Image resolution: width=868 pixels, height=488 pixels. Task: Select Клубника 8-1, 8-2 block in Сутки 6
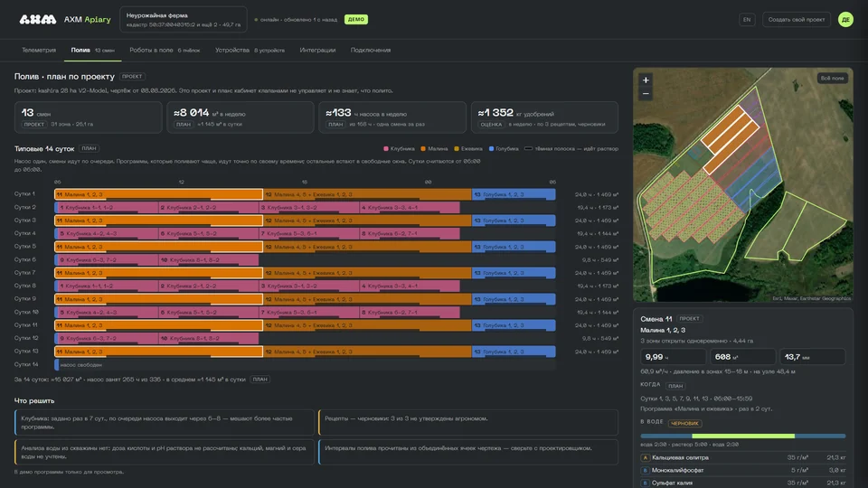coord(209,259)
